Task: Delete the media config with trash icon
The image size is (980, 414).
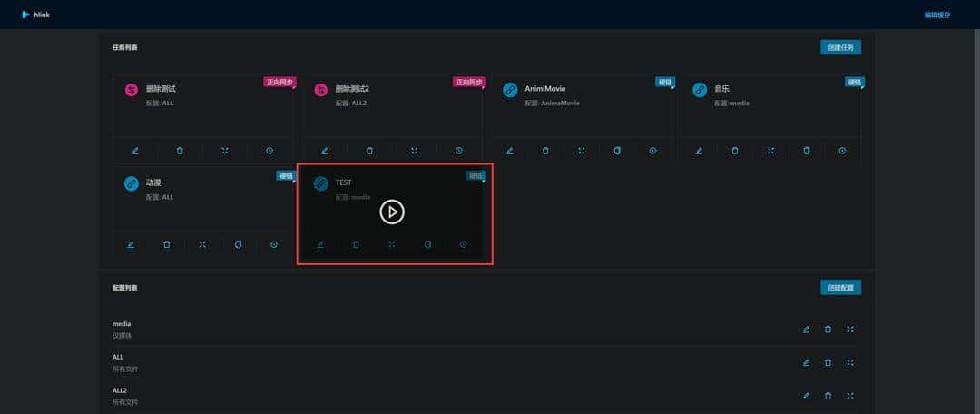Action: tap(828, 330)
